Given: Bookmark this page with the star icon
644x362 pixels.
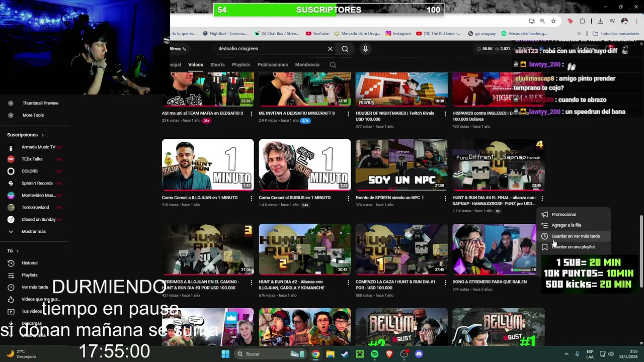Looking at the screenshot, I should click(553, 21).
